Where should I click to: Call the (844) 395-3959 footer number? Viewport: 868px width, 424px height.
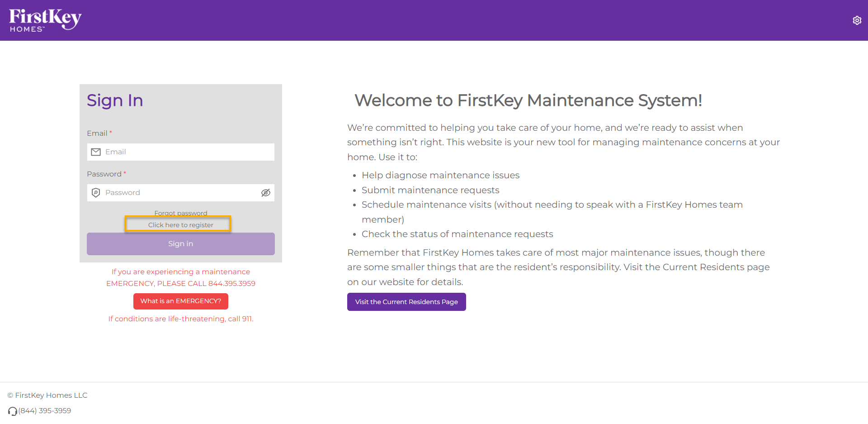[x=45, y=411]
